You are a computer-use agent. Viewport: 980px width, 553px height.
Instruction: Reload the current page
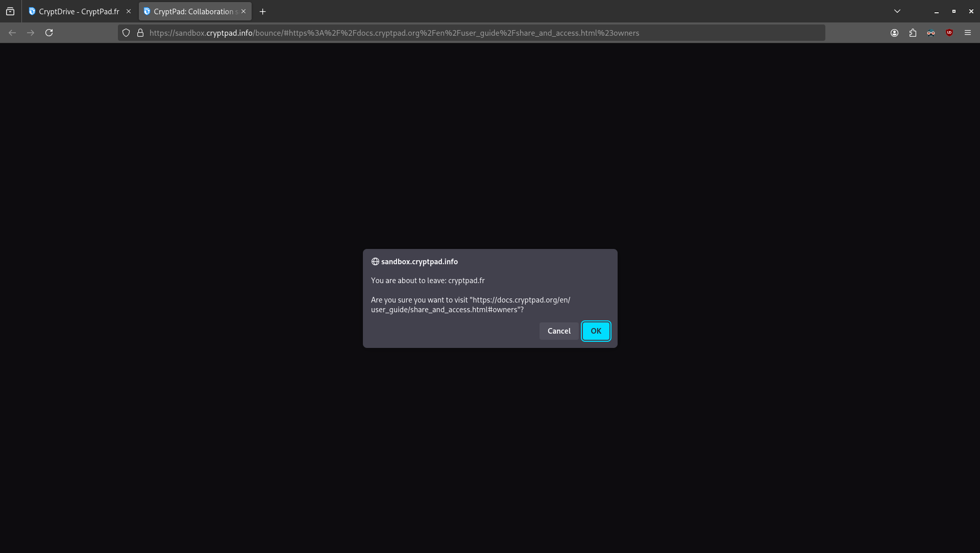tap(49, 33)
